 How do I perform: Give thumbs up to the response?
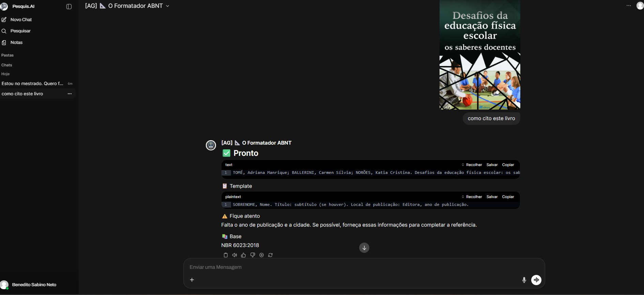243,255
